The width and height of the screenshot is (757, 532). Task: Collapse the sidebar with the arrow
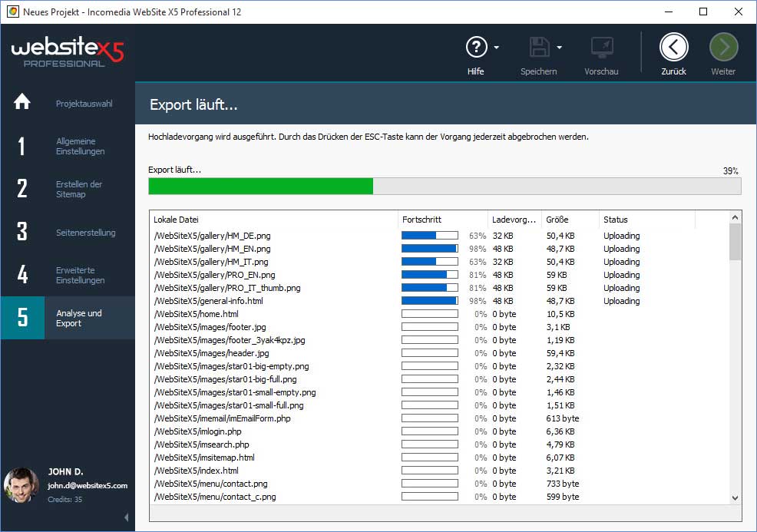pos(126,518)
